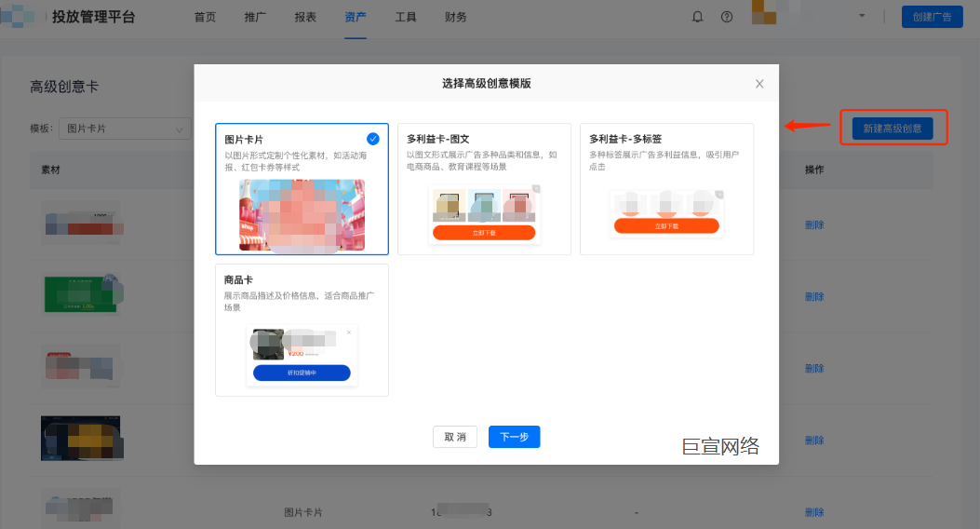The image size is (980, 529).
Task: Click 删除 for the dark thumbnail row
Action: click(x=814, y=441)
